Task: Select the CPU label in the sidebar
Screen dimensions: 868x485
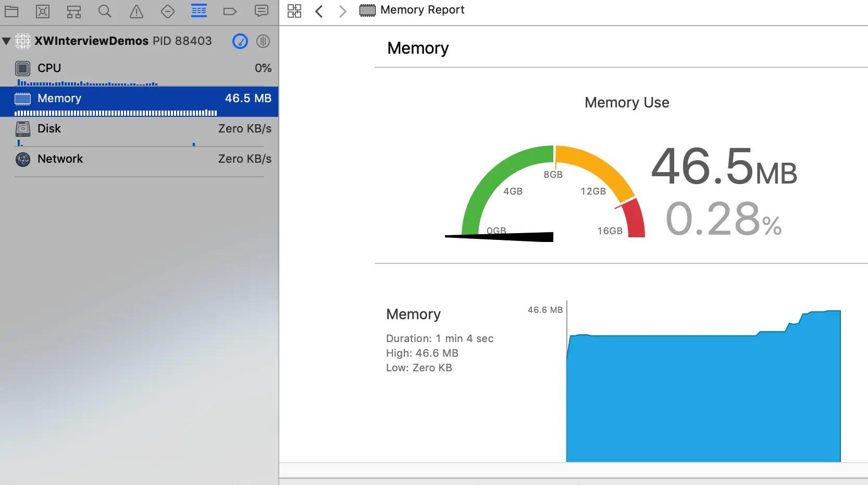Action: 49,68
